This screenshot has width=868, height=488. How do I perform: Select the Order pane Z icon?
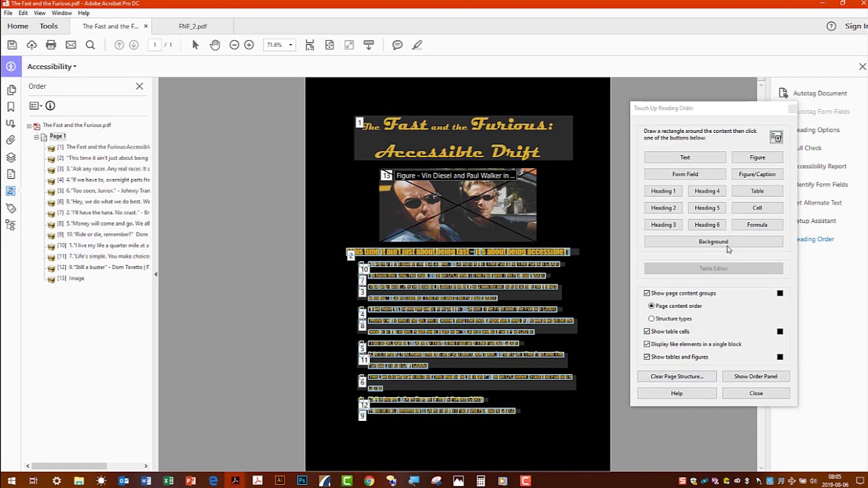[11, 191]
